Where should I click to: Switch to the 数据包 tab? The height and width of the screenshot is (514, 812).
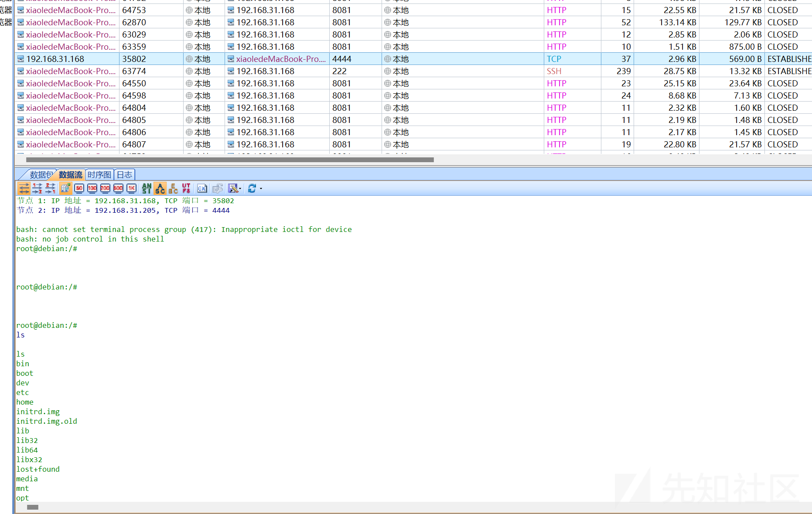pyautogui.click(x=41, y=175)
